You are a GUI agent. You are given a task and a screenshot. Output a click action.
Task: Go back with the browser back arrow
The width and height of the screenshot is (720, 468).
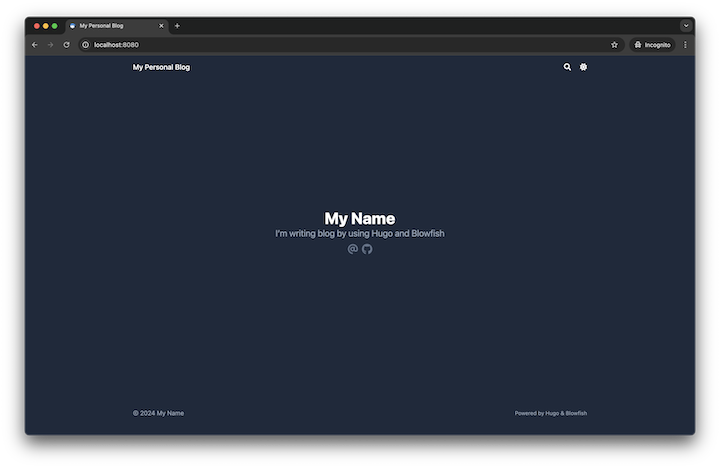coord(35,45)
